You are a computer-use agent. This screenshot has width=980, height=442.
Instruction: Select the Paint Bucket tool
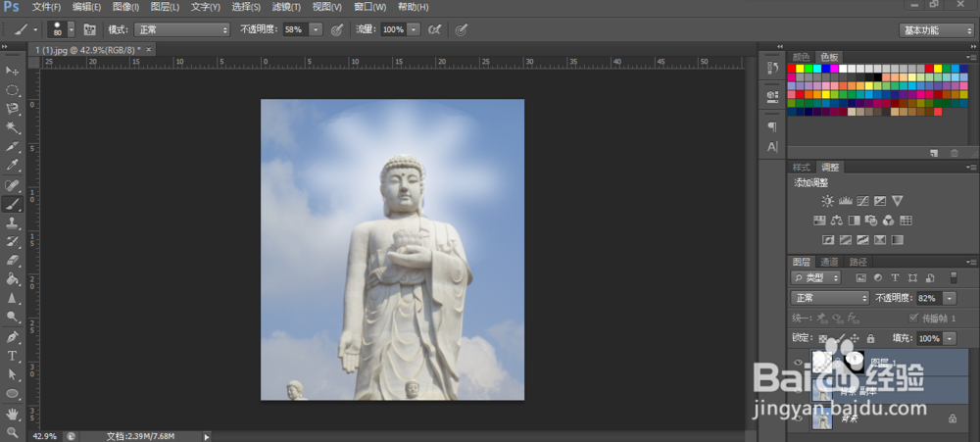point(12,279)
